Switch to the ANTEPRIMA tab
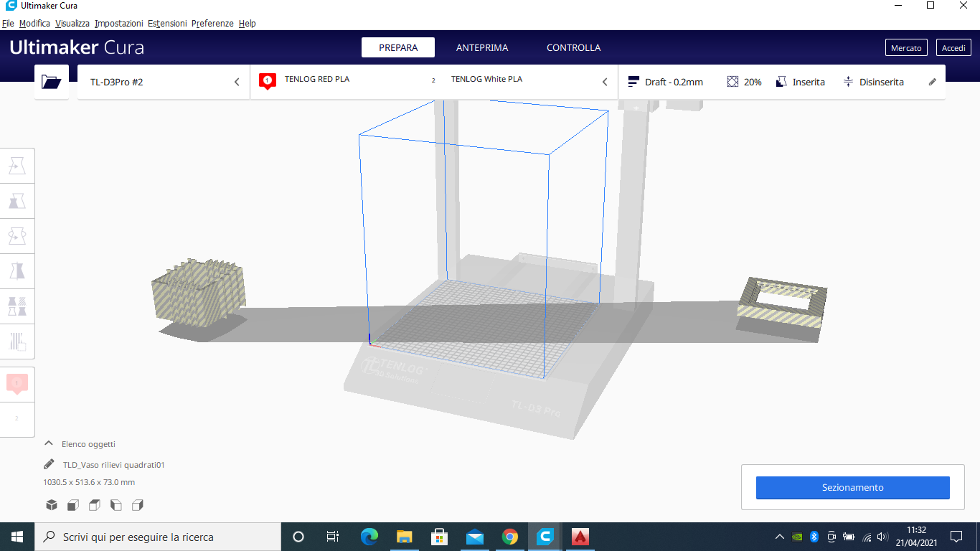Screen dimensions: 980x551 pyautogui.click(x=481, y=47)
